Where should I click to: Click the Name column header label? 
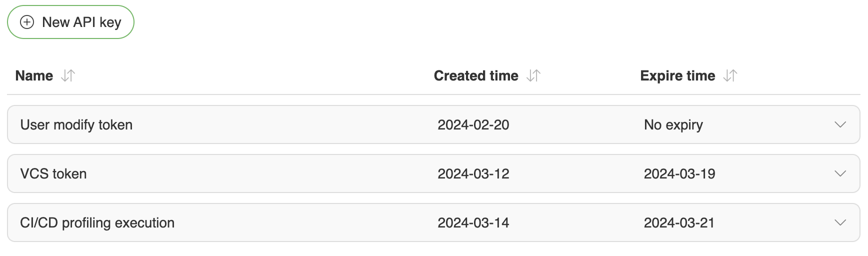click(x=34, y=75)
